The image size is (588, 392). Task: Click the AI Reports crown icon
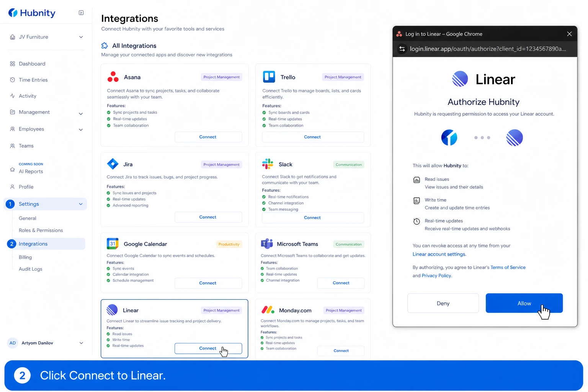pyautogui.click(x=13, y=169)
